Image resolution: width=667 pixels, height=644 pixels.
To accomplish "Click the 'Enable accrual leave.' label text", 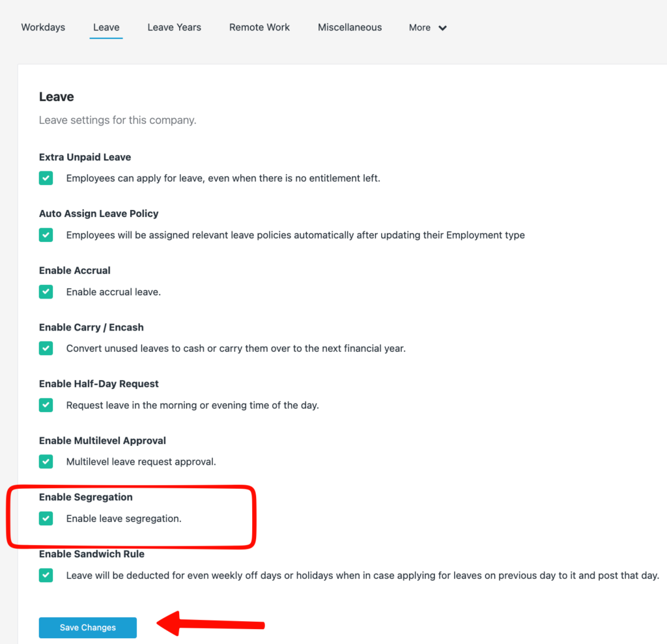I will pos(113,292).
